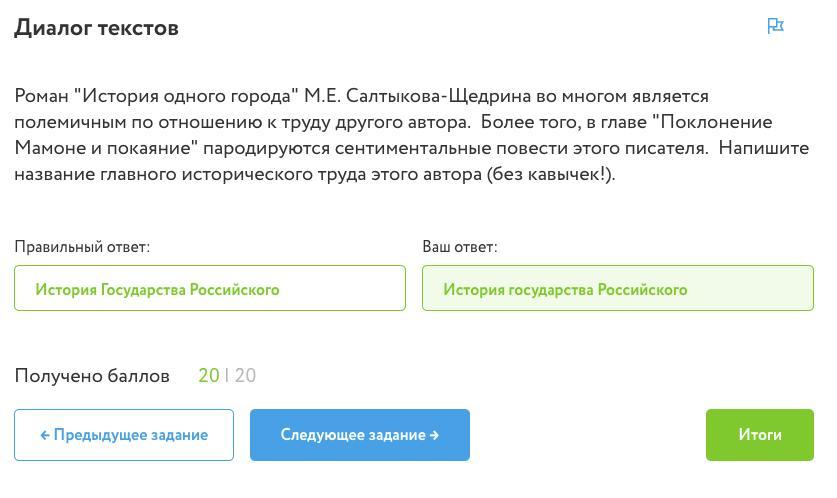Click the Диалог текстов heading

pos(96,28)
